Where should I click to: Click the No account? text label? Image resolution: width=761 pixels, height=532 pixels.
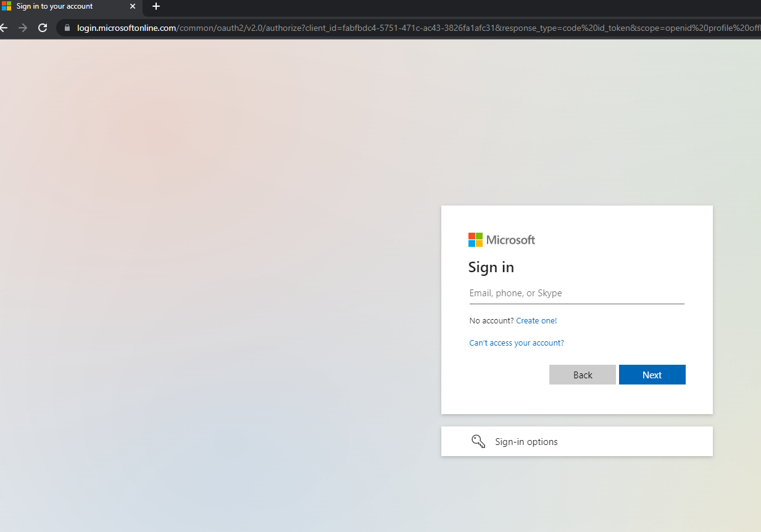tap(491, 320)
